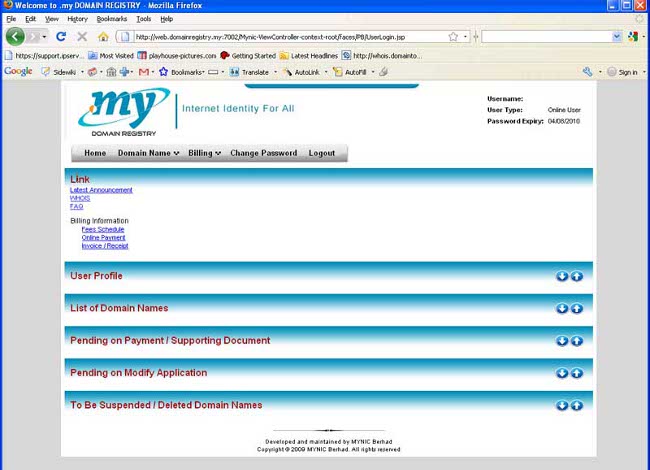Open the Fees Schedule link
This screenshot has width=650, height=470.
point(103,229)
